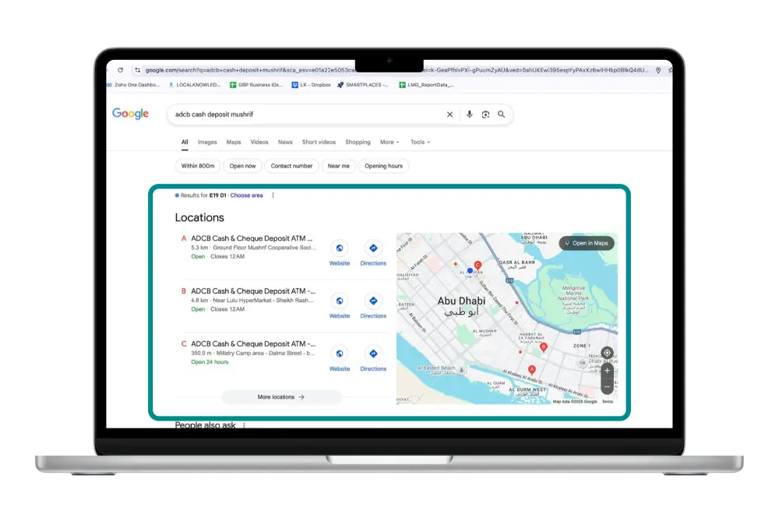Click the red B marker on the map
The image size is (779, 532).
pyautogui.click(x=543, y=347)
